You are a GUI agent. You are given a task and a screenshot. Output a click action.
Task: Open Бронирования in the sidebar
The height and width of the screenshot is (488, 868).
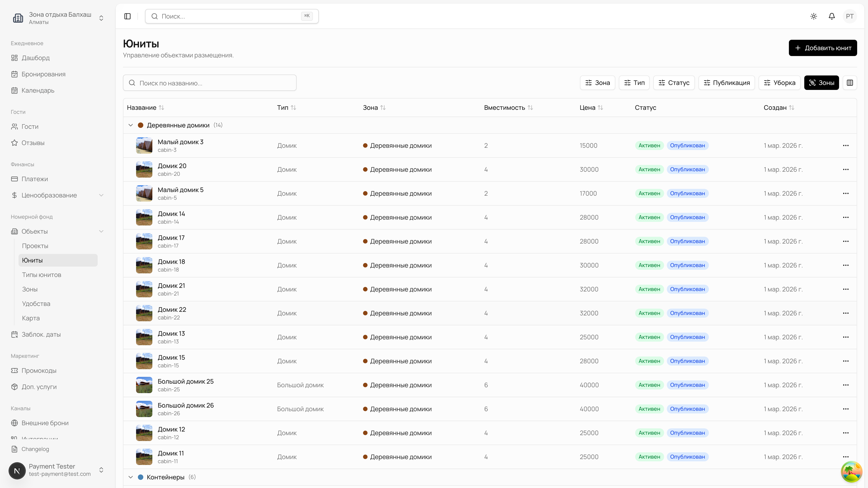tap(43, 74)
